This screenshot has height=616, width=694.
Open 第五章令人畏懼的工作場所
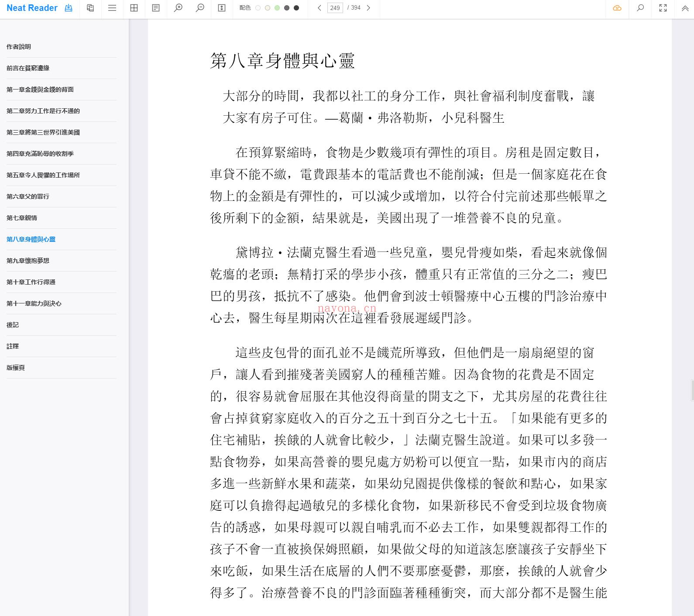[x=43, y=175]
